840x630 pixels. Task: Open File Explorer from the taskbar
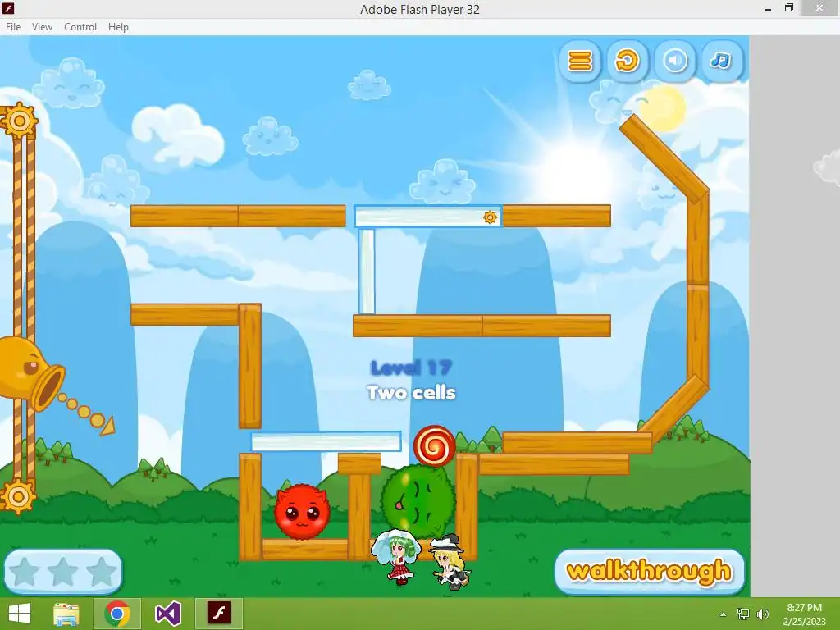pos(66,614)
